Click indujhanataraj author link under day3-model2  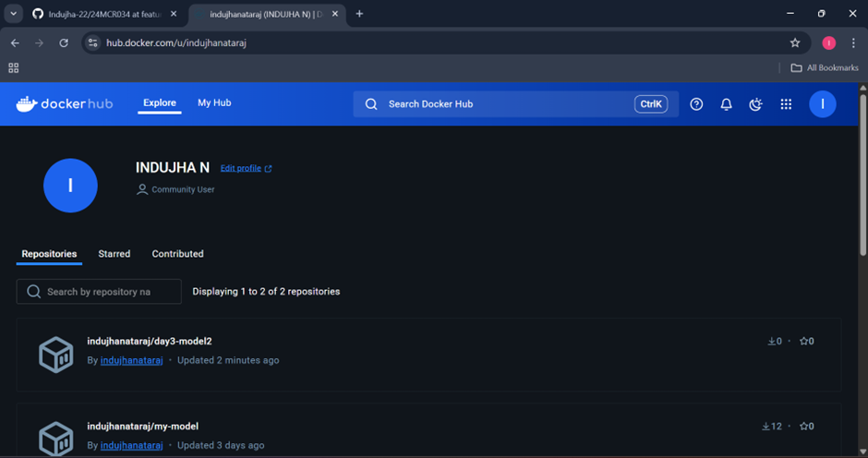[132, 360]
